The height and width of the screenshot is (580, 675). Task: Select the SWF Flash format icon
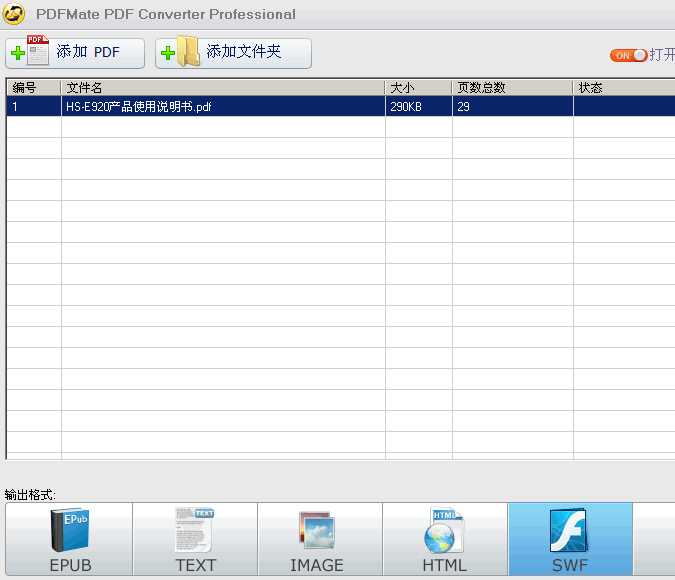click(569, 530)
